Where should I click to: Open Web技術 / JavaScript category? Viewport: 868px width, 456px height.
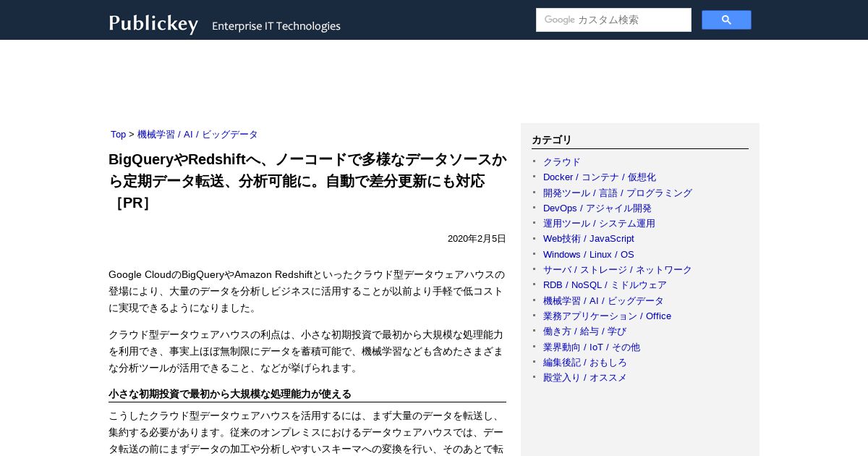coord(588,239)
